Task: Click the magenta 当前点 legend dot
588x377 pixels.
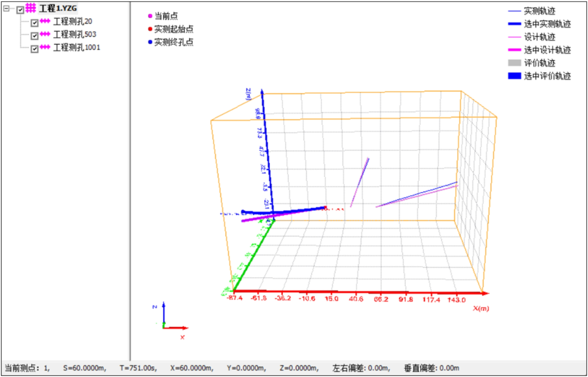Action: [150, 16]
